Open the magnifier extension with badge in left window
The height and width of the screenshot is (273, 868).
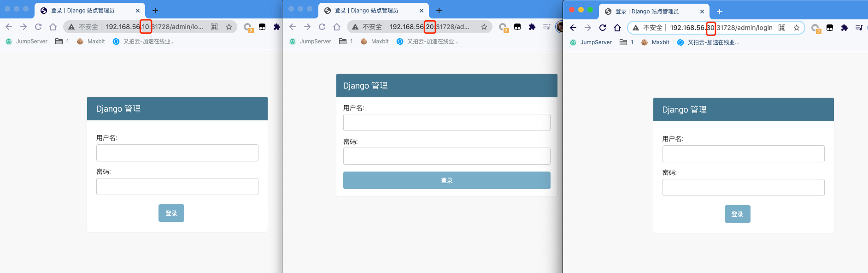click(248, 28)
